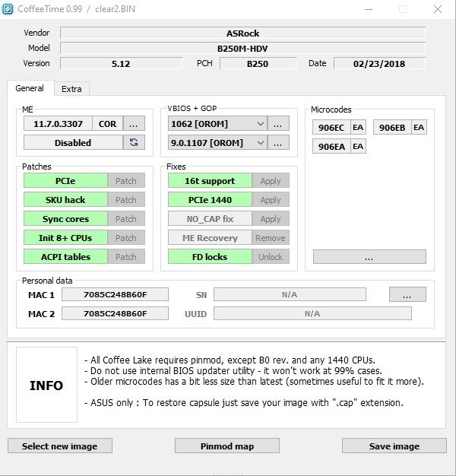456x476 pixels.
Task: Click the NO_CAP fix status label
Action: pos(210,218)
